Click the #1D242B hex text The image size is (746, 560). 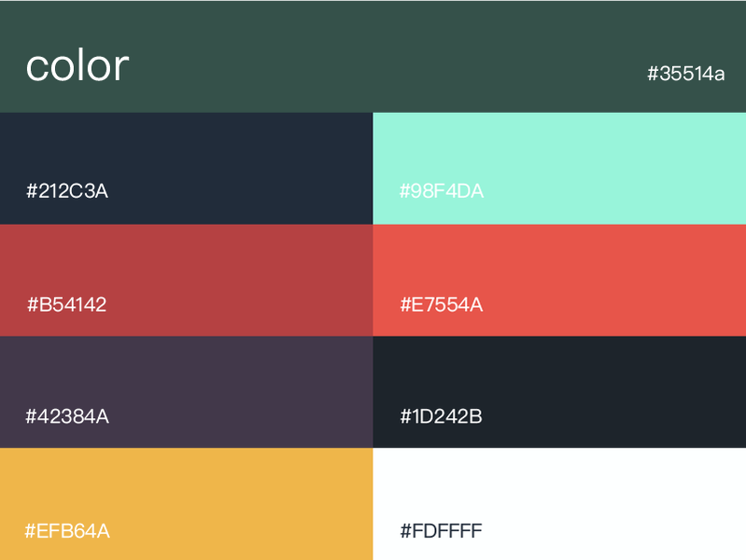[442, 416]
